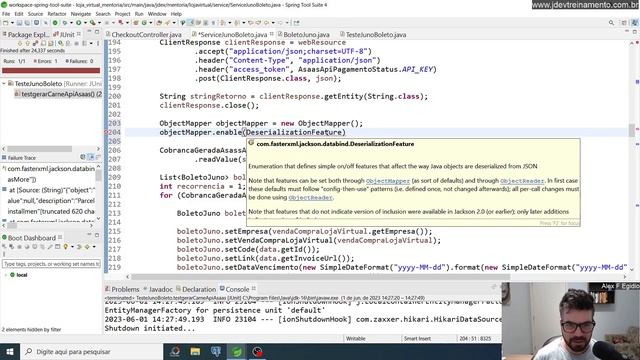The width and height of the screenshot is (640, 360).
Task: Open the Refactor menu
Action: tap(57, 14)
